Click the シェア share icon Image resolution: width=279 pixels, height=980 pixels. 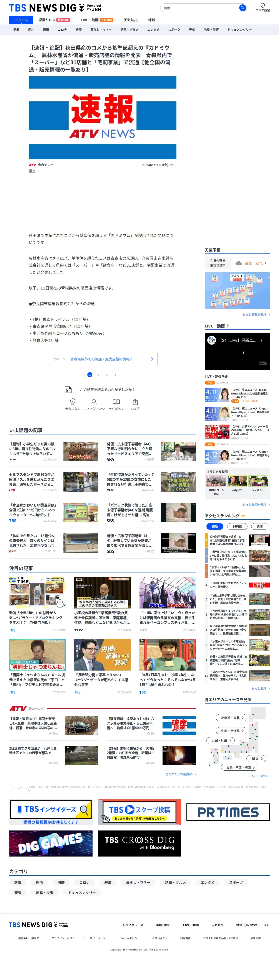(135, 402)
